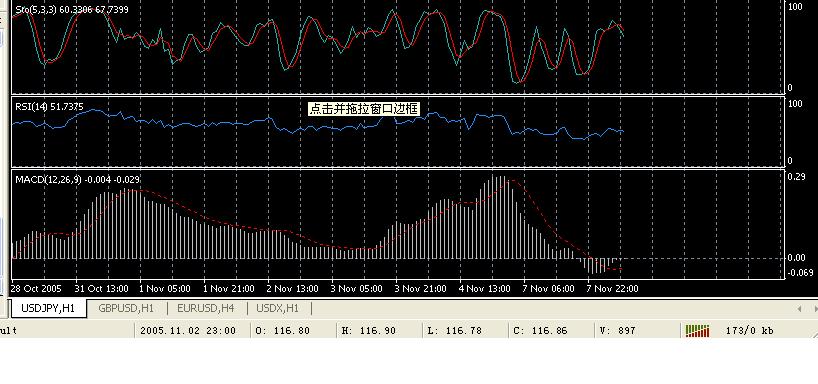Click the Chinese tooltip about dragging window border

(364, 109)
